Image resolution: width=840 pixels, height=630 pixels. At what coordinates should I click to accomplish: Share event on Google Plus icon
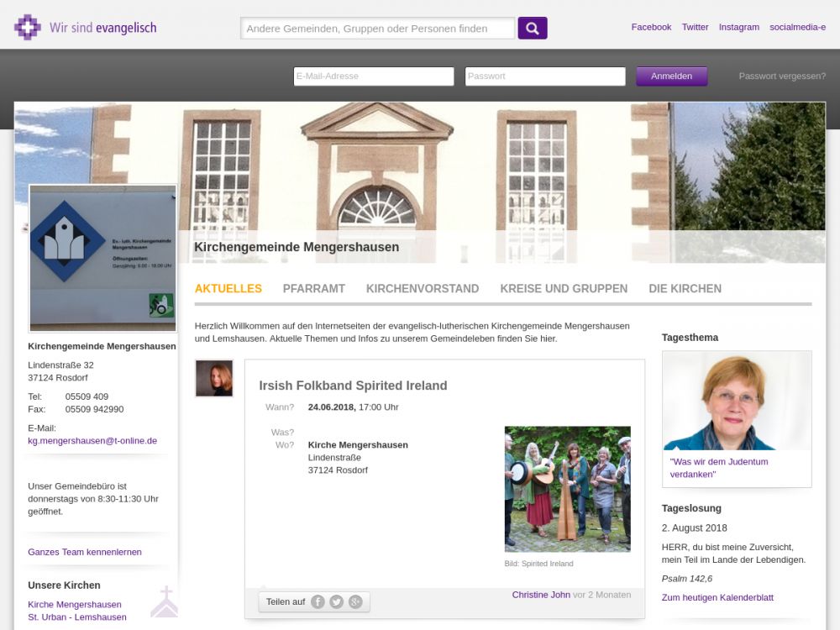pyautogui.click(x=355, y=601)
